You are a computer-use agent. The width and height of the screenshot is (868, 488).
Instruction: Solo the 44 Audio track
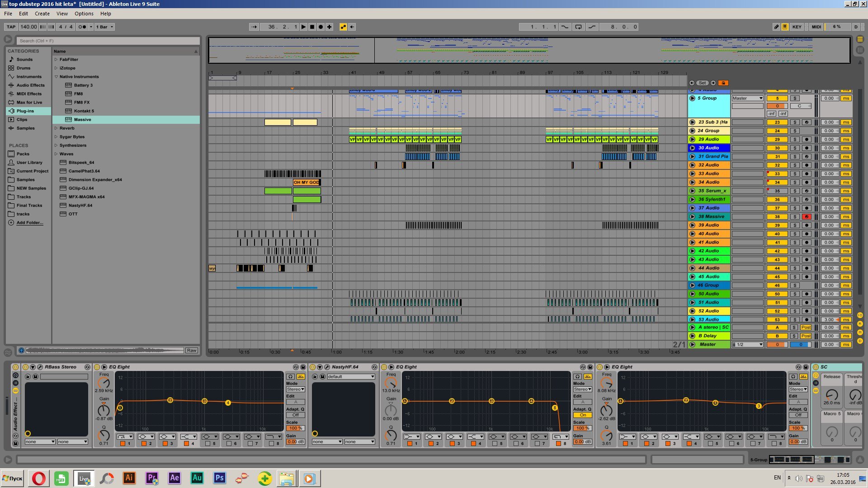tap(795, 268)
